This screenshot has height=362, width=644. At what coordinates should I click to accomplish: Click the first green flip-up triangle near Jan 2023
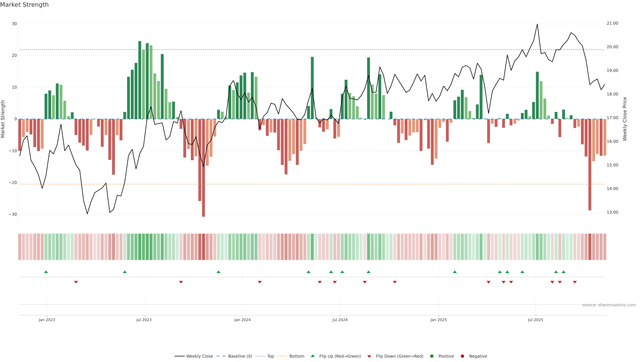click(x=46, y=272)
